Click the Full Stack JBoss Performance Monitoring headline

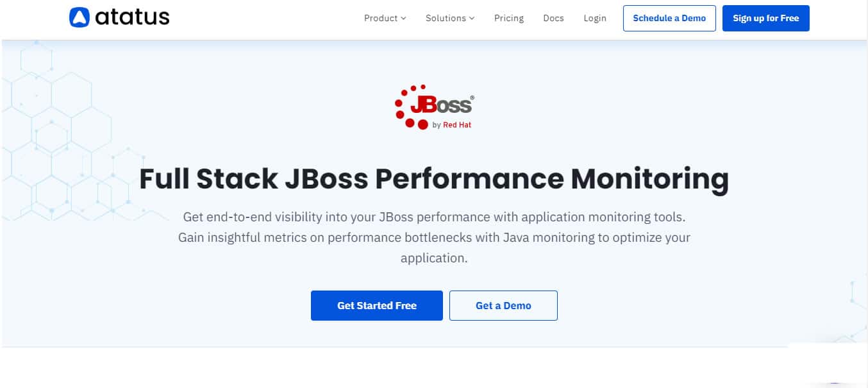[x=434, y=179]
